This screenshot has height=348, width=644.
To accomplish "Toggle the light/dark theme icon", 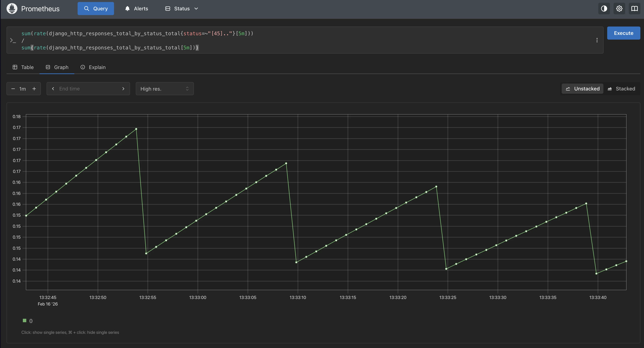I will pyautogui.click(x=604, y=9).
